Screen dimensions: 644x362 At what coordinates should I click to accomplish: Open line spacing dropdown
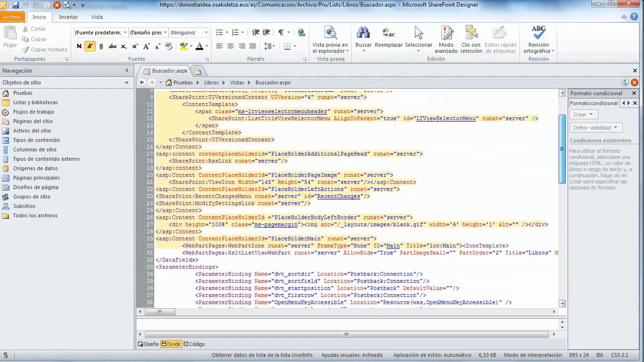(270, 46)
